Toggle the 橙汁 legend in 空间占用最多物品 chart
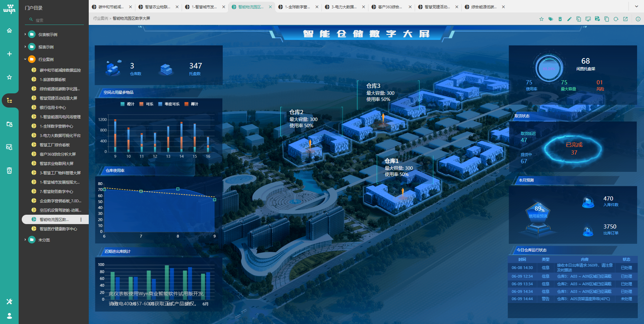This screenshot has width=644, height=324. (x=128, y=104)
